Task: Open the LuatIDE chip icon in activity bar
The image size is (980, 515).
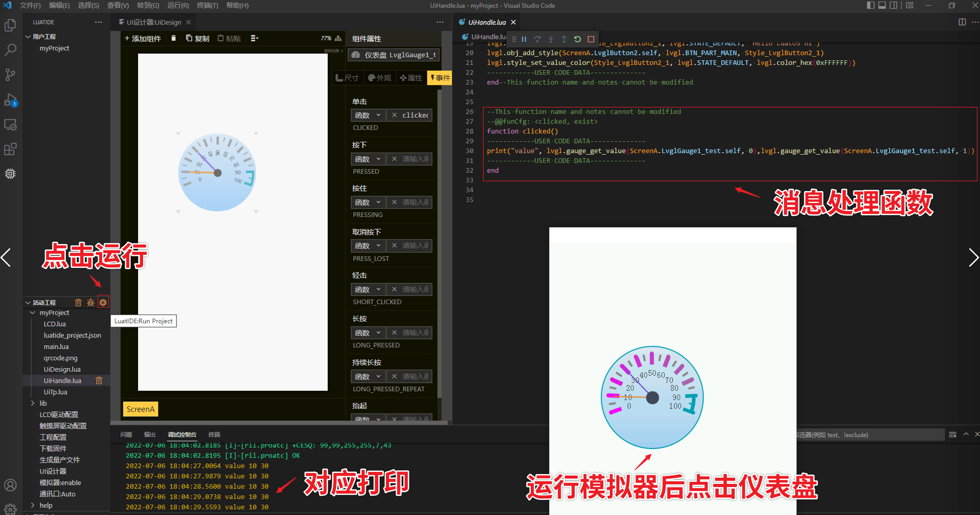Action: (10, 174)
